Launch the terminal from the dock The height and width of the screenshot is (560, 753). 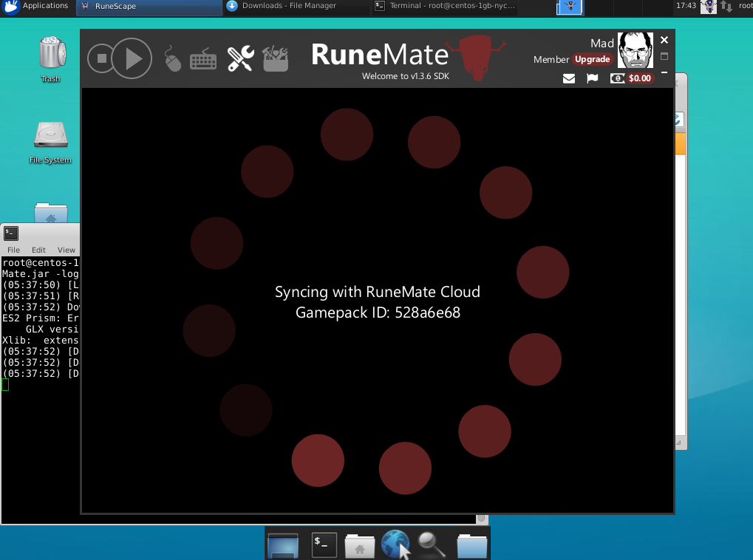click(x=323, y=544)
